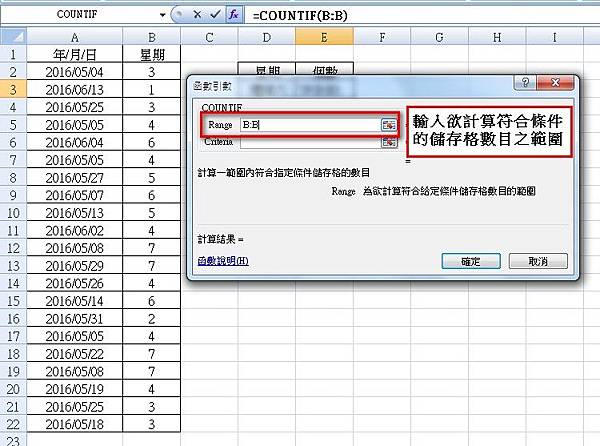600x446 pixels.
Task: Select row 10 header
Action: [13, 213]
